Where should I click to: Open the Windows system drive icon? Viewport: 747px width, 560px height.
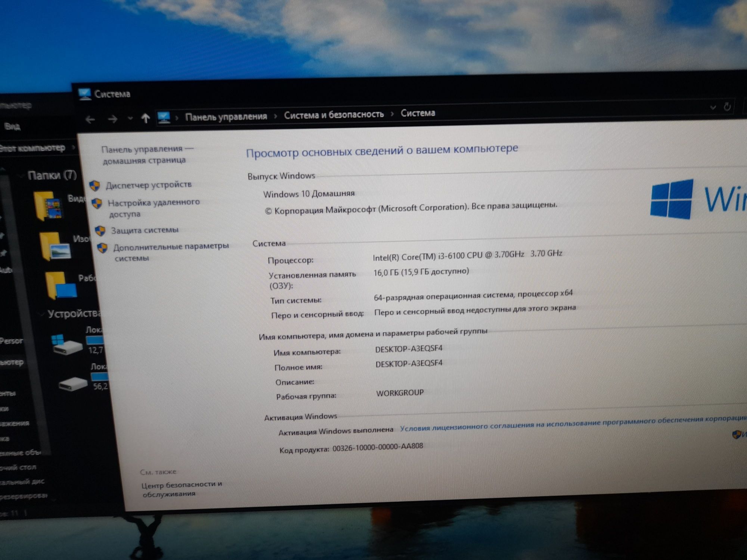click(66, 344)
